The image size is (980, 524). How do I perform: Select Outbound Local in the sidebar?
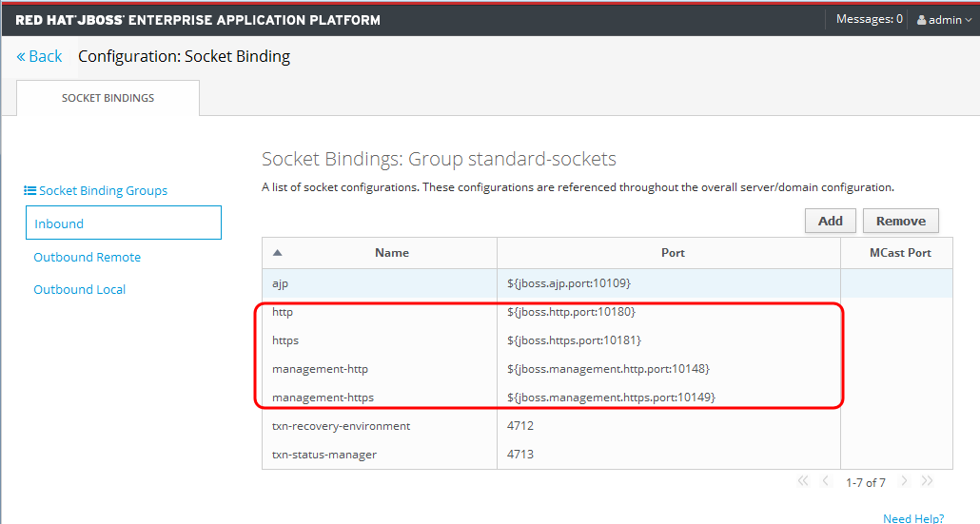click(79, 289)
